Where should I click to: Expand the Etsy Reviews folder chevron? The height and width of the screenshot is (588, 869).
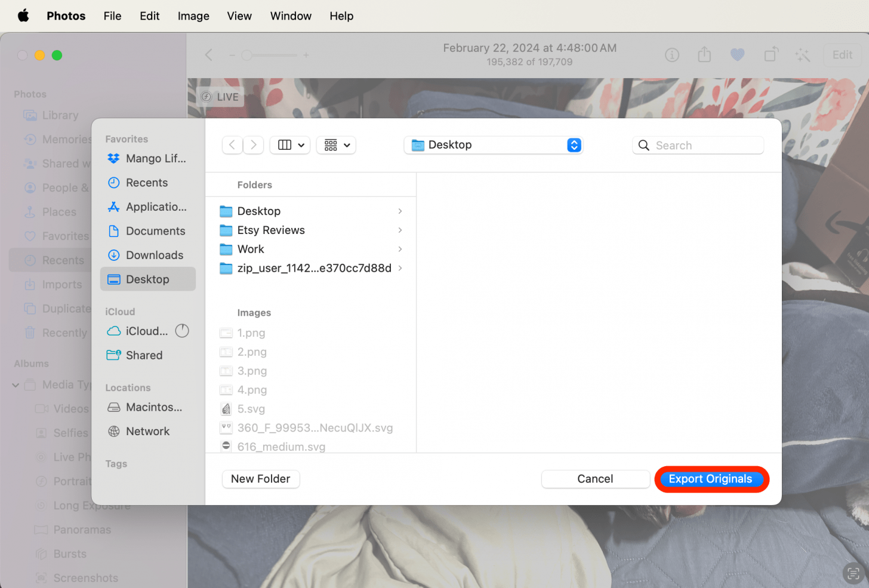click(x=400, y=230)
